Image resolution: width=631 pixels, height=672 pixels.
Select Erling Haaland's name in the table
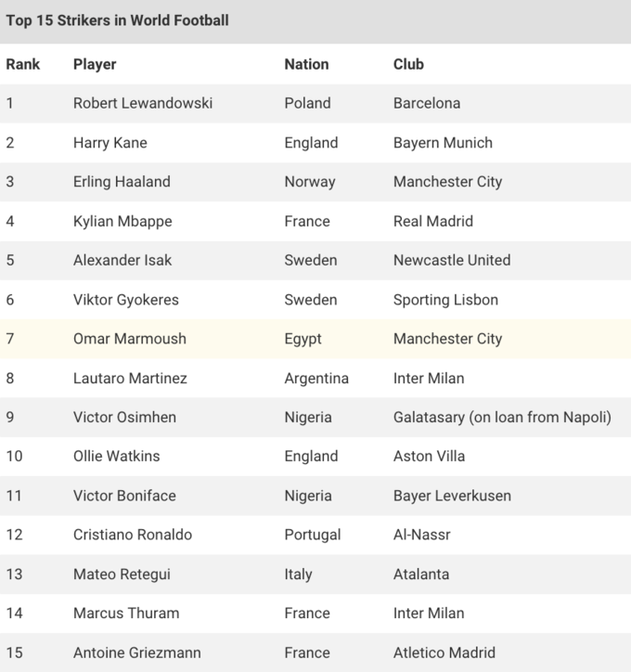pos(122,182)
